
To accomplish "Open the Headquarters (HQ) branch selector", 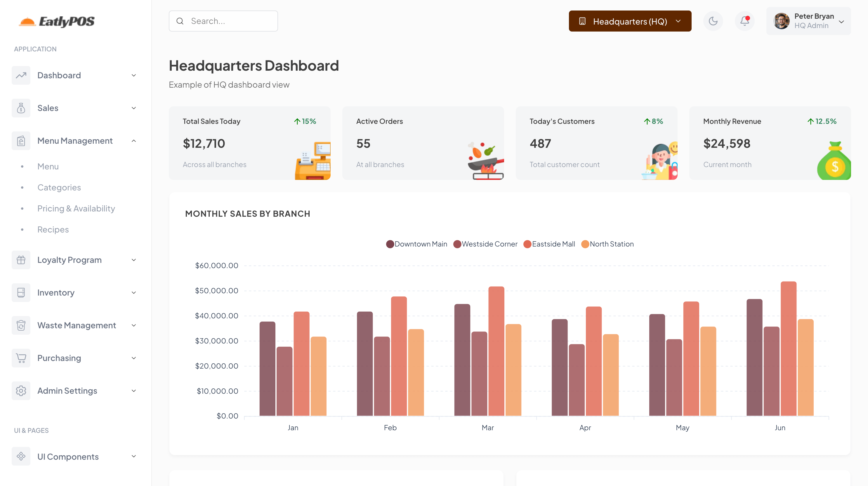I will coord(629,21).
